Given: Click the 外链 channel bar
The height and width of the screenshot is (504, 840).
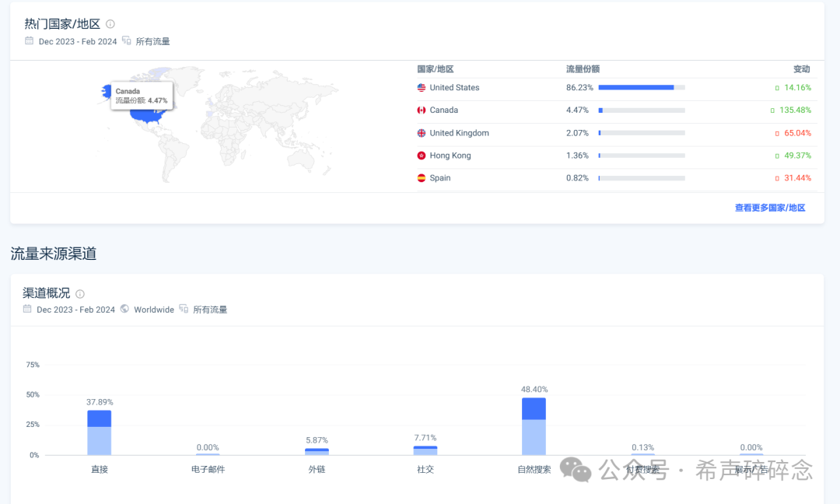Looking at the screenshot, I should [317, 451].
